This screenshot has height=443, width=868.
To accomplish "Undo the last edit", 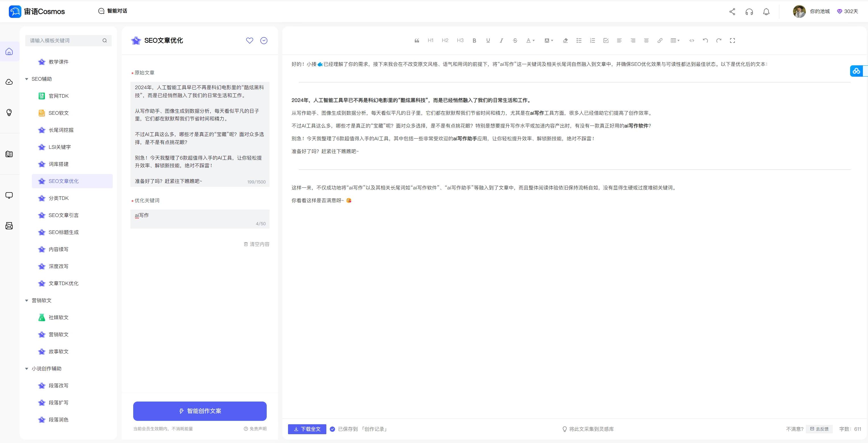I will pos(705,40).
